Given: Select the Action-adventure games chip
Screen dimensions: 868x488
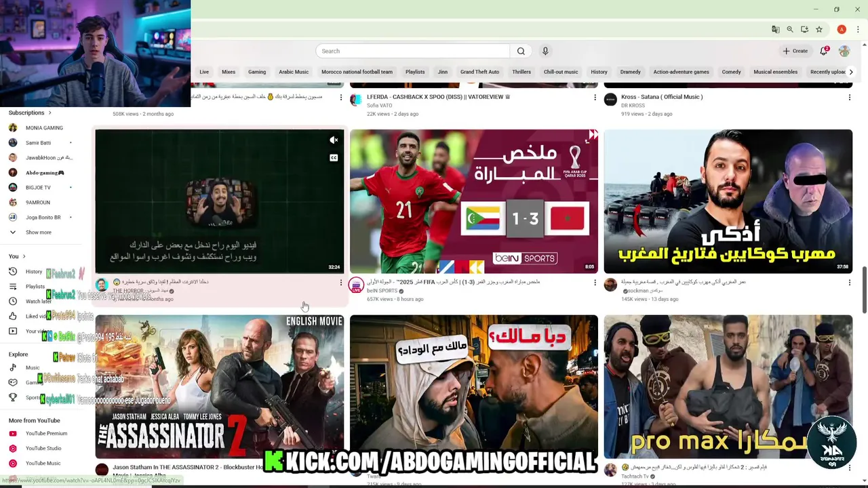Looking at the screenshot, I should pos(681,72).
